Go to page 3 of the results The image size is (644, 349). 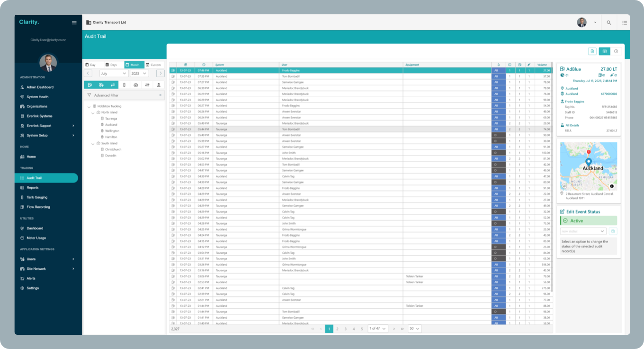click(x=345, y=329)
